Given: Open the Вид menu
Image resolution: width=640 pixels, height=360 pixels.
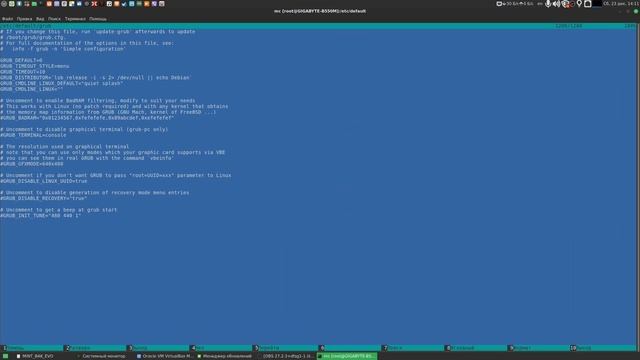Looking at the screenshot, I should click(40, 19).
